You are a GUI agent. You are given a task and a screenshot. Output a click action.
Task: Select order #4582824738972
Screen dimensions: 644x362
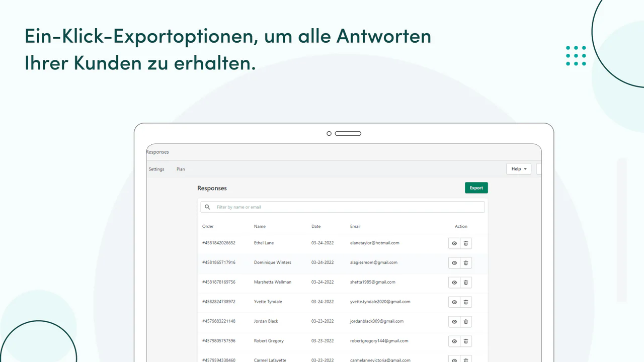tap(219, 302)
